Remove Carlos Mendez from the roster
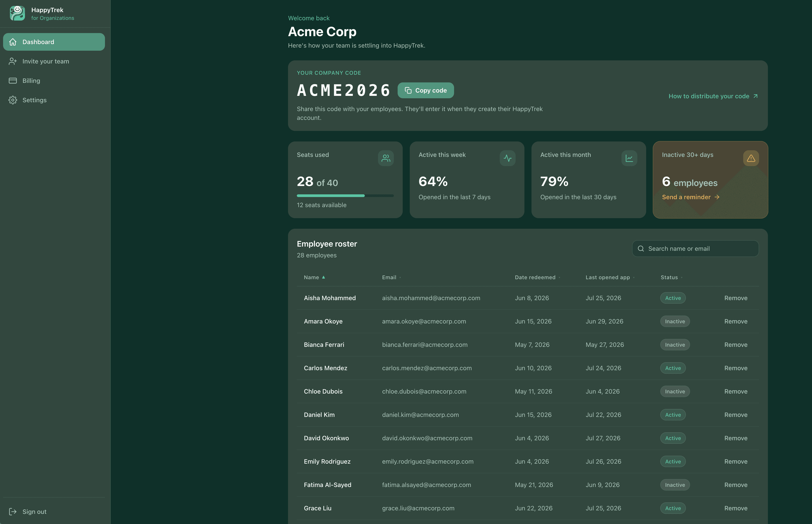This screenshot has height=524, width=812. pyautogui.click(x=736, y=368)
